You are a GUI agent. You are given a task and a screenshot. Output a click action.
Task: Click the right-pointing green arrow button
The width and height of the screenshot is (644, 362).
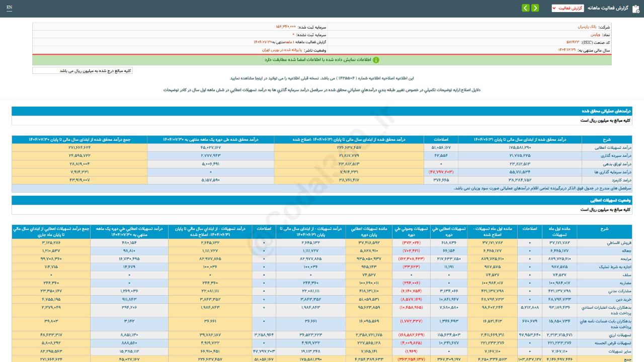pos(535,8)
